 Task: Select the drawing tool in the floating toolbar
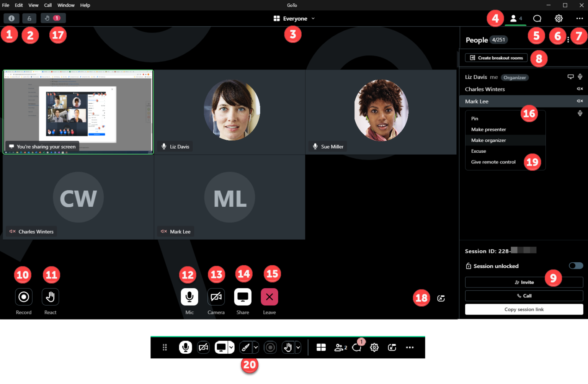click(245, 347)
